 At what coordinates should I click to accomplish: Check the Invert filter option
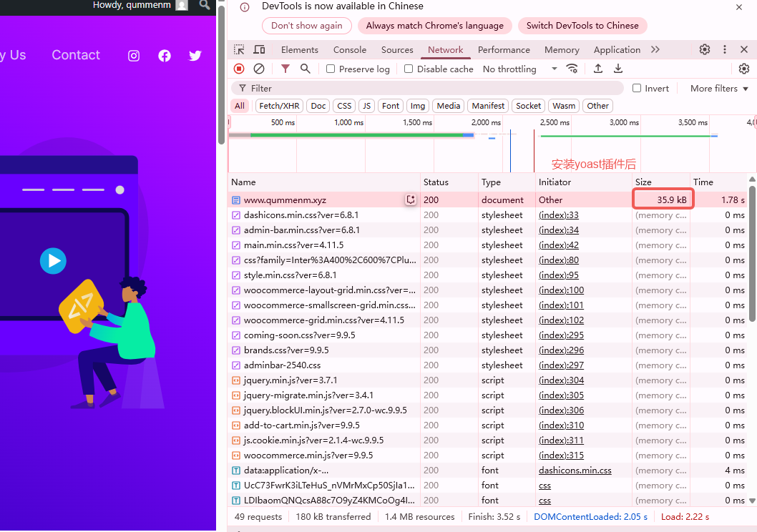[x=635, y=87]
